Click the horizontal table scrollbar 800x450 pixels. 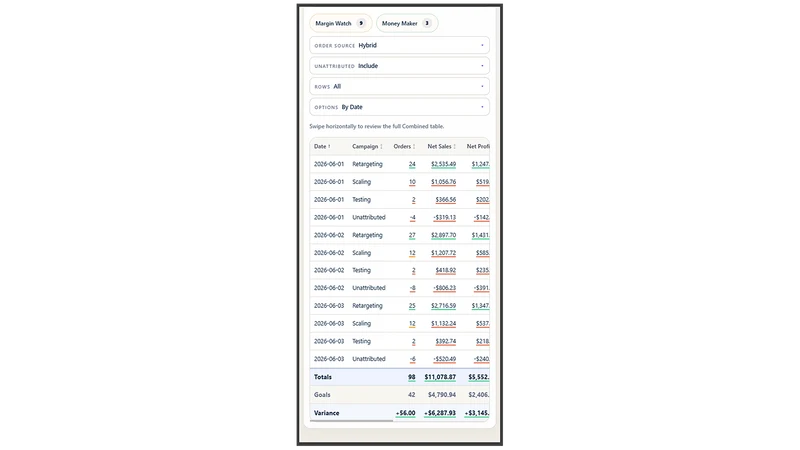352,421
